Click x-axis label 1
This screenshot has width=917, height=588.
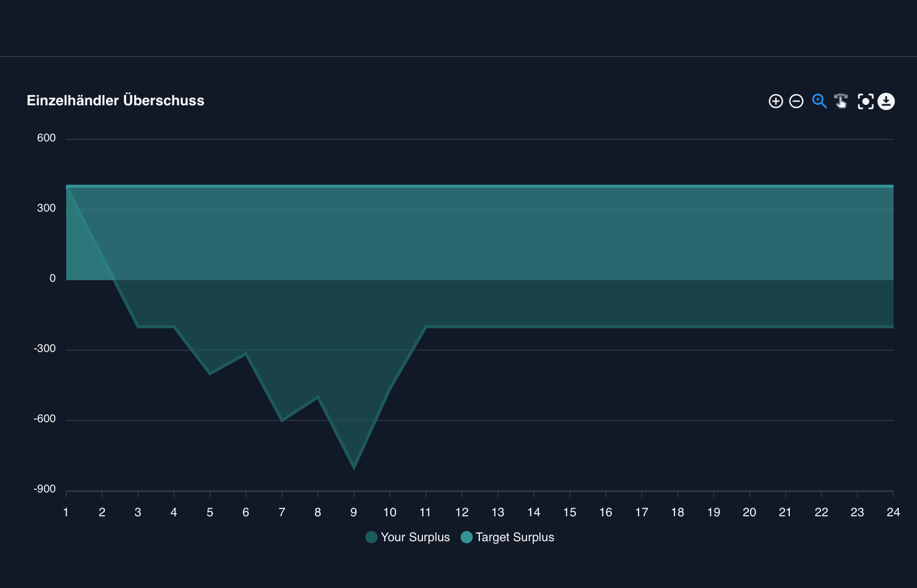(x=66, y=512)
